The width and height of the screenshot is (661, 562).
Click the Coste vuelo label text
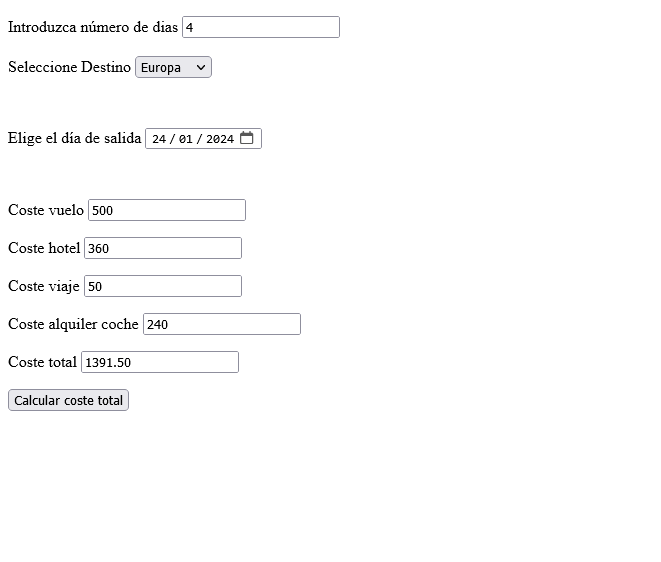click(x=46, y=210)
